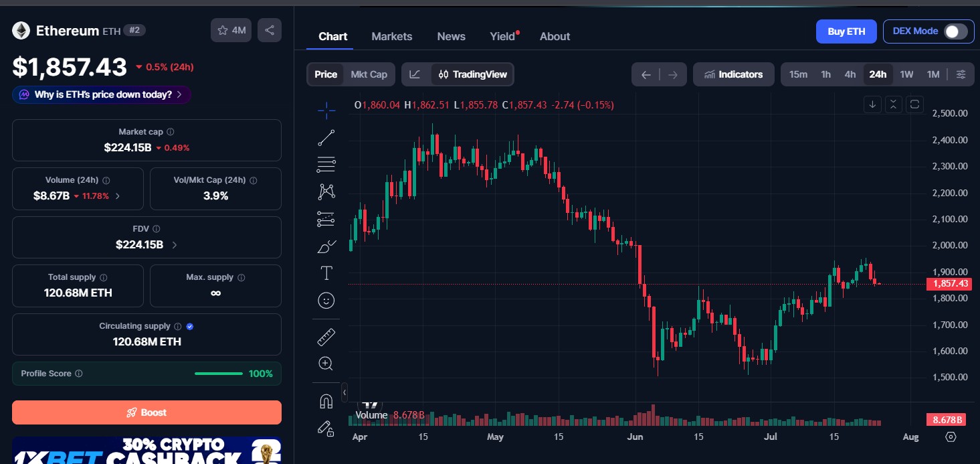Activate the zoom in tool
This screenshot has width=980, height=464.
coord(326,364)
